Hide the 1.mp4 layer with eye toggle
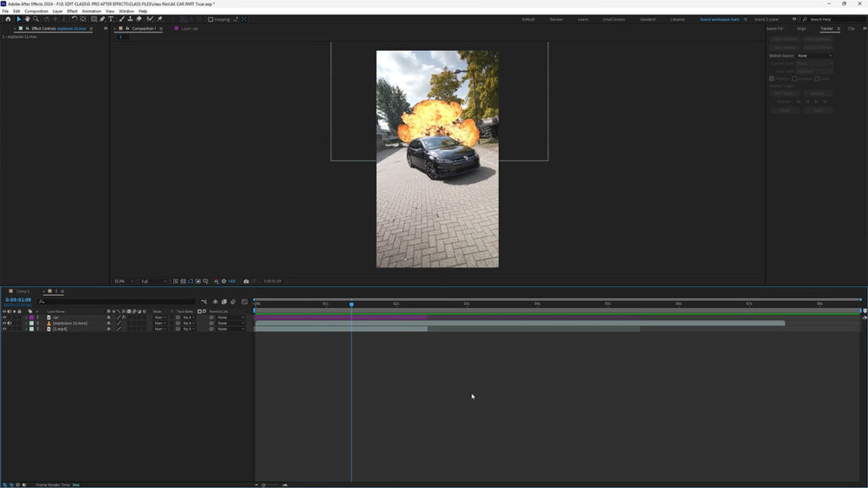Screen dimensions: 868x488 4,329
